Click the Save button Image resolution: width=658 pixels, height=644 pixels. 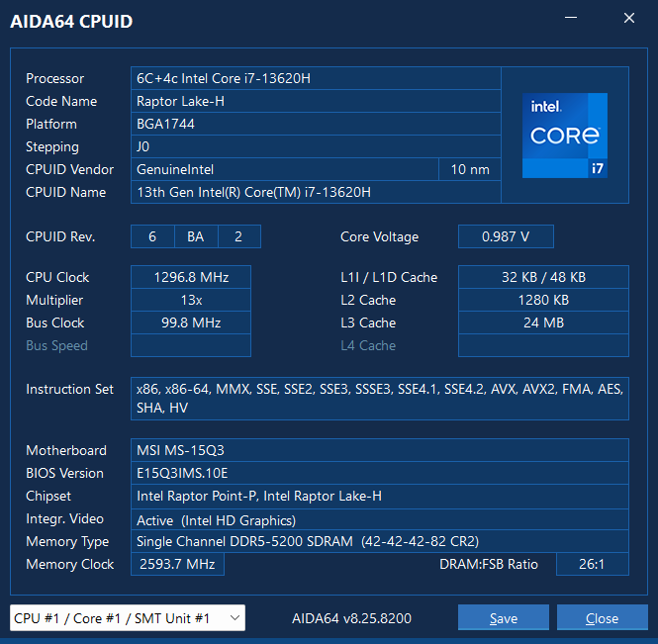pyautogui.click(x=503, y=618)
